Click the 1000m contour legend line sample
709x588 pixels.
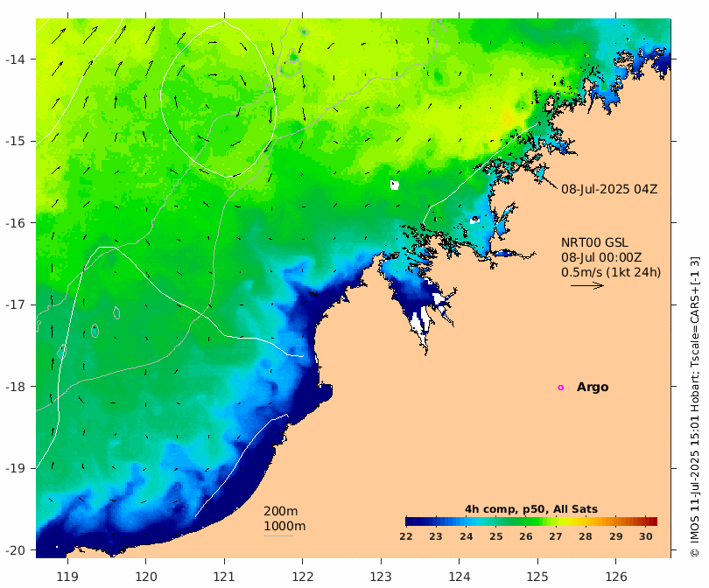click(278, 536)
